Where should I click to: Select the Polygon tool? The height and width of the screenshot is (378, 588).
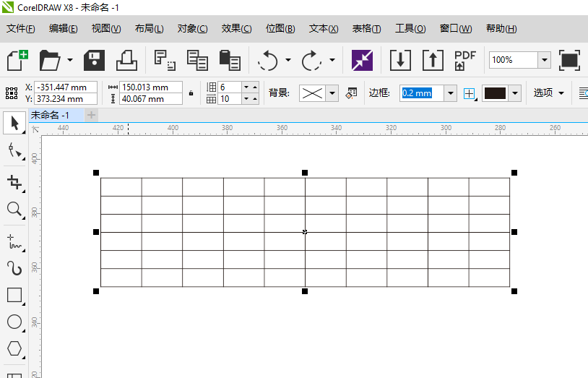[14, 348]
